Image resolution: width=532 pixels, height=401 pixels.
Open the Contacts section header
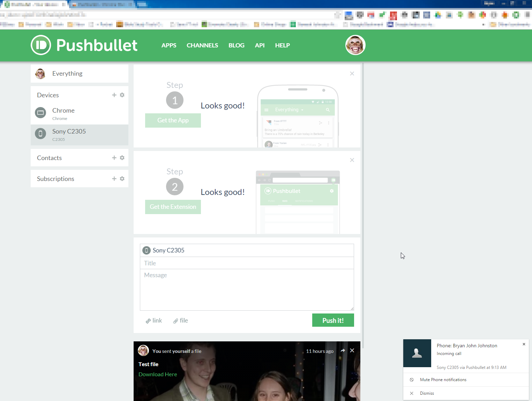50,158
